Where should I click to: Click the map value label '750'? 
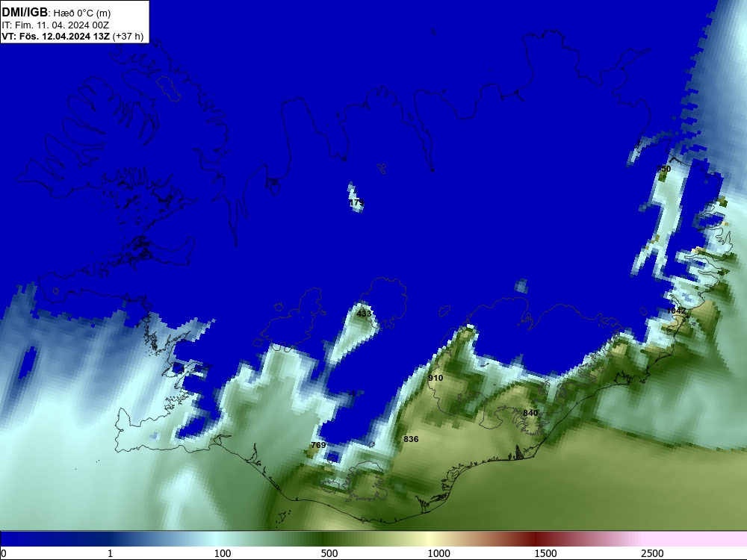click(663, 169)
